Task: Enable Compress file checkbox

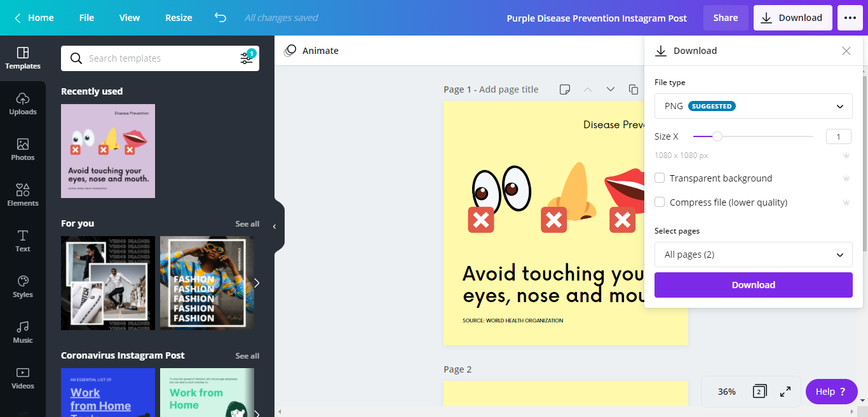Action: [660, 202]
